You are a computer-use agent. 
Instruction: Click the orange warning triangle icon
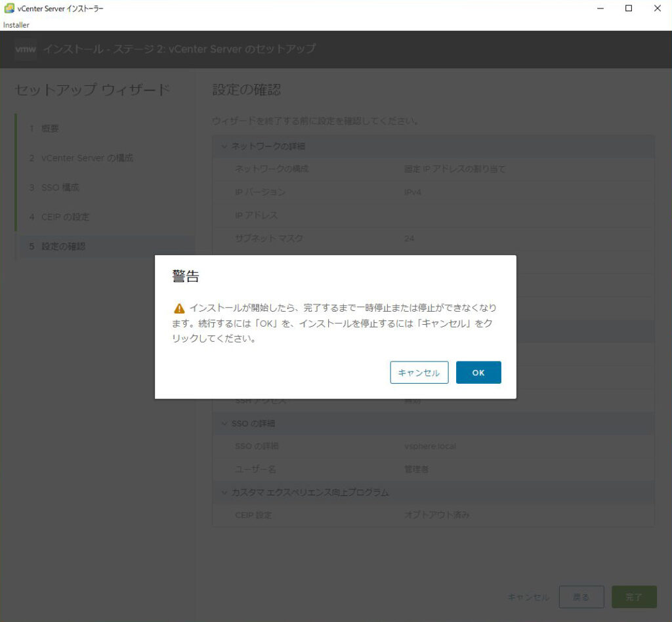click(179, 308)
